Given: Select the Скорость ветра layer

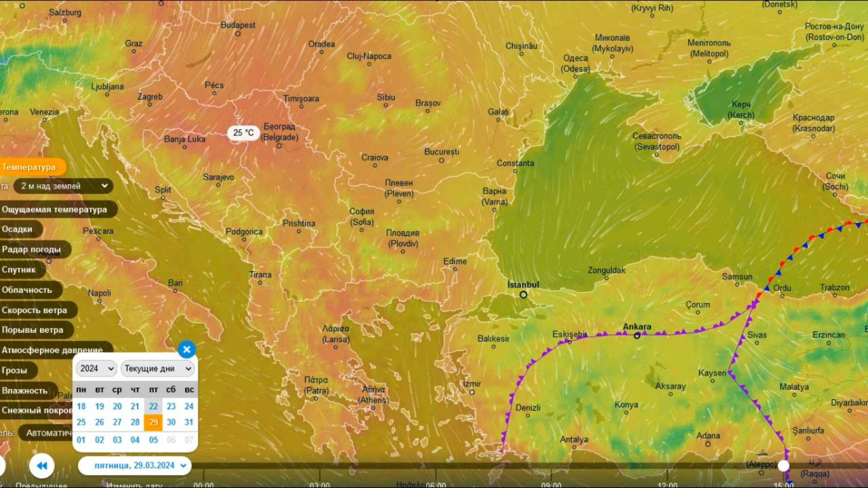Looking at the screenshot, I should click(x=35, y=310).
